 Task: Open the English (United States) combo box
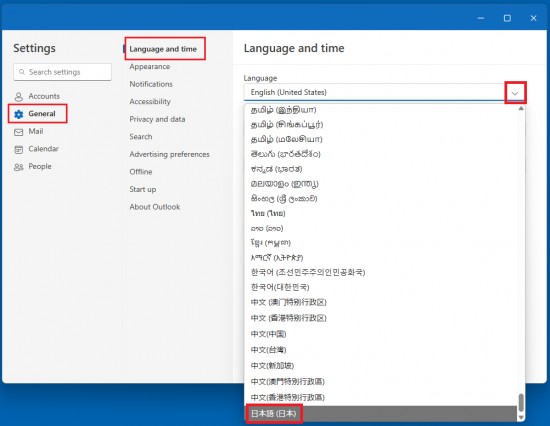[384, 92]
